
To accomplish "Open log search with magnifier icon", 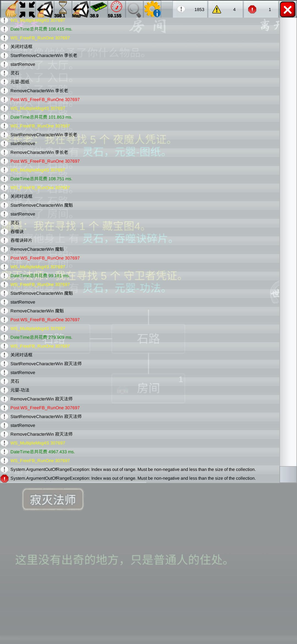I will coord(134,9).
